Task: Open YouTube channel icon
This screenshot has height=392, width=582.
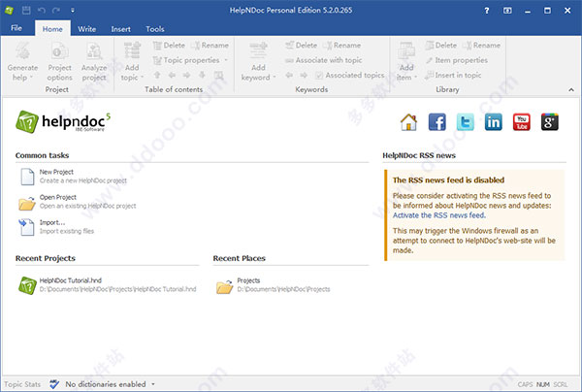Action: point(522,122)
